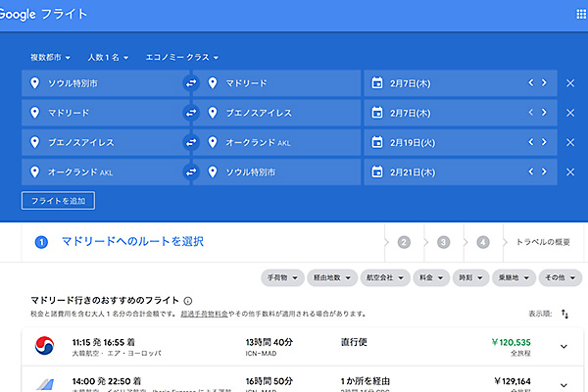
Task: Click the ¥120,535 price
Action: pos(511,342)
